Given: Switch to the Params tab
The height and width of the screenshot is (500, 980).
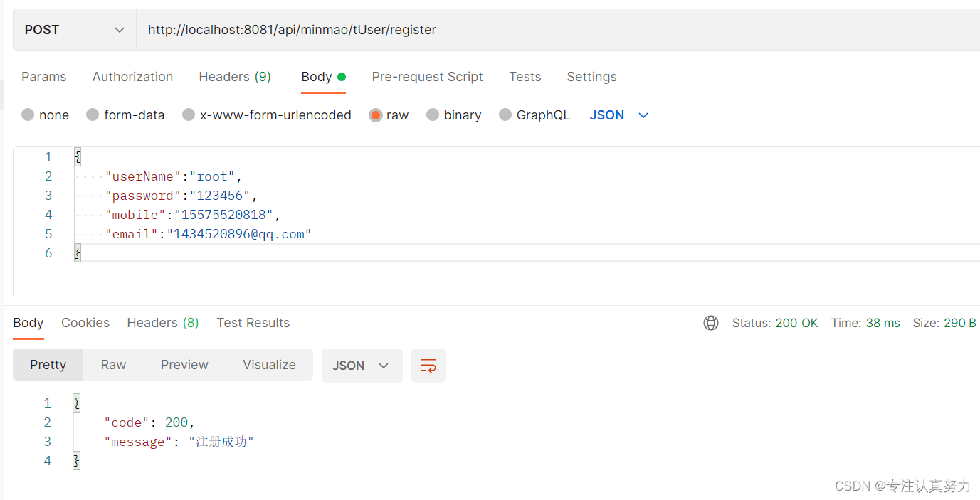Looking at the screenshot, I should 43,77.
